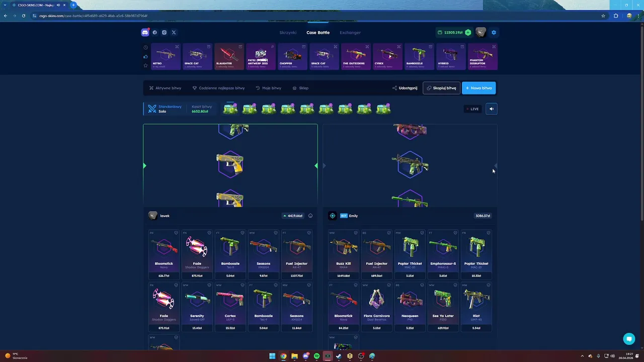Screen dimensions: 644x362
Task: Open the CHOPPER live drop card
Action: [x=292, y=56]
